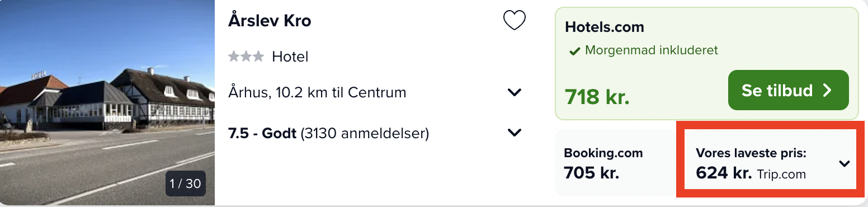Image resolution: width=868 pixels, height=207 pixels.
Task: Click the Århus, 10.2 km til Centrum text
Action: click(317, 92)
